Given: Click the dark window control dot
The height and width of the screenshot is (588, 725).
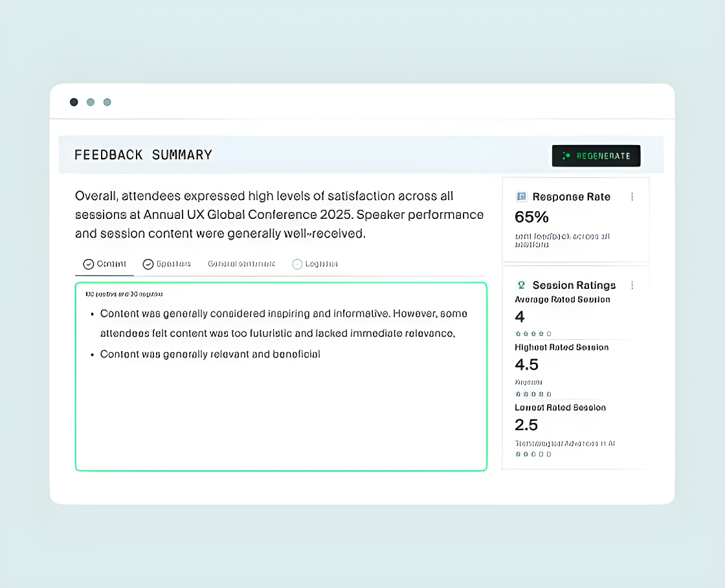Looking at the screenshot, I should coord(74,102).
